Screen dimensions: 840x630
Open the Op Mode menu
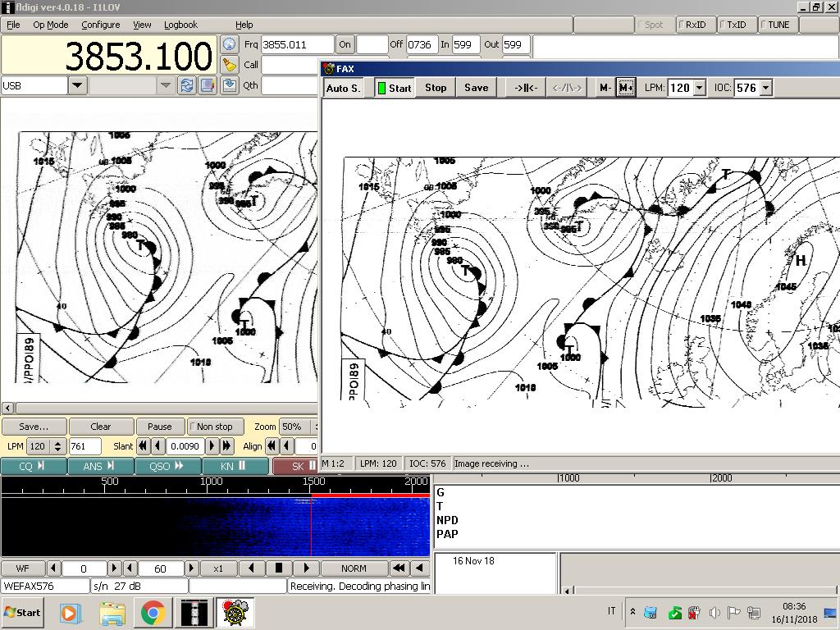50,25
